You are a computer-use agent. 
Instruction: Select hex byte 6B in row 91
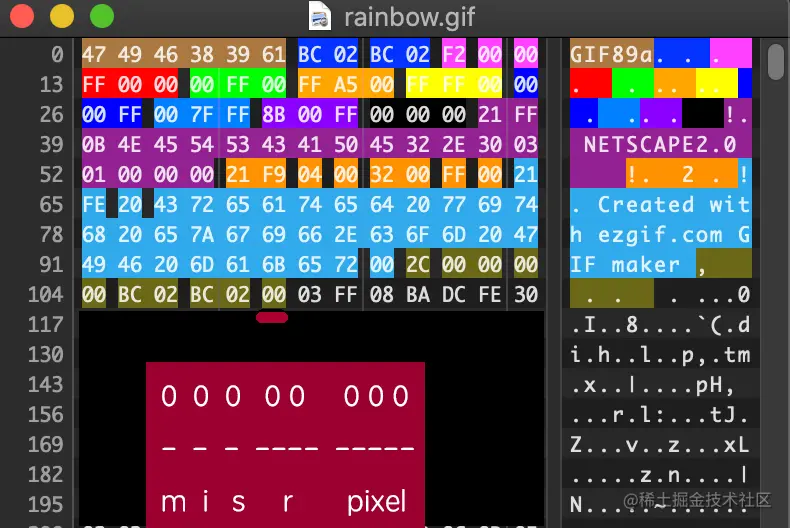coord(274,265)
